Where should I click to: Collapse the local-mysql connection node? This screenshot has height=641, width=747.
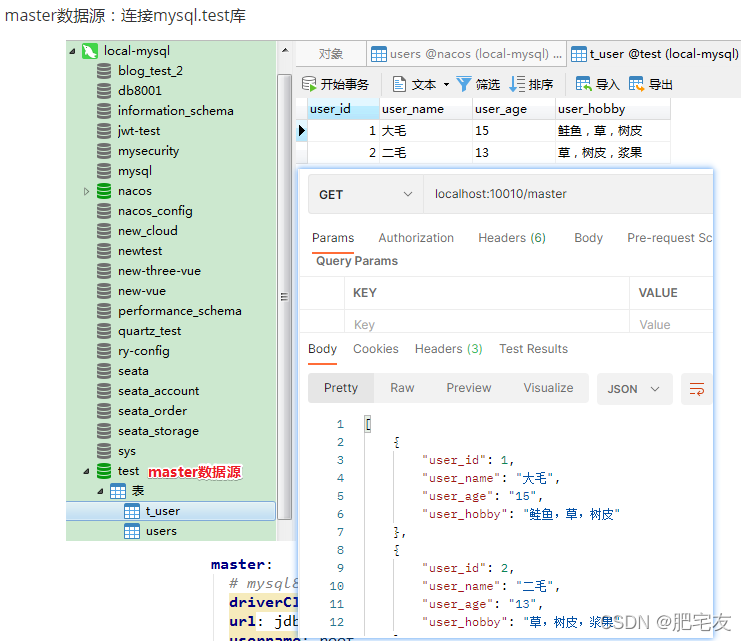click(x=72, y=51)
